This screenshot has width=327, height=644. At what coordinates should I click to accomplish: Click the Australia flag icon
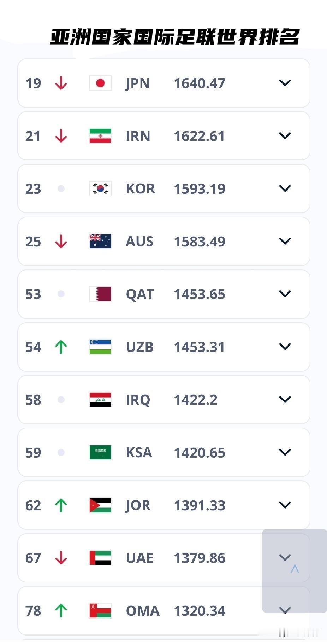[x=100, y=241]
